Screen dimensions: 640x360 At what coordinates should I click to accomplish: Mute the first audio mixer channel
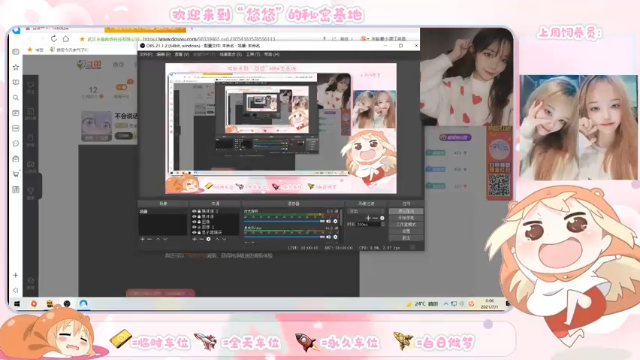[x=329, y=221]
